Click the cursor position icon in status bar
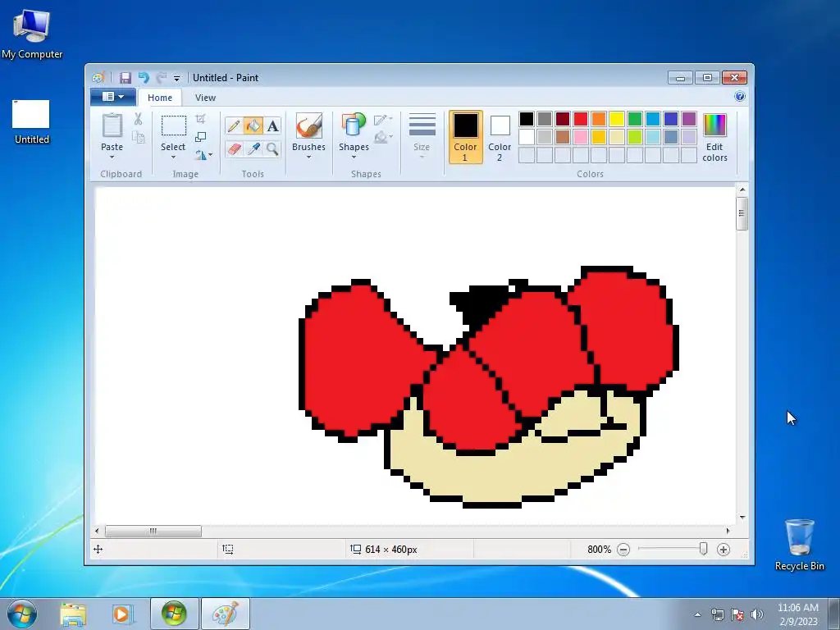 (98, 549)
